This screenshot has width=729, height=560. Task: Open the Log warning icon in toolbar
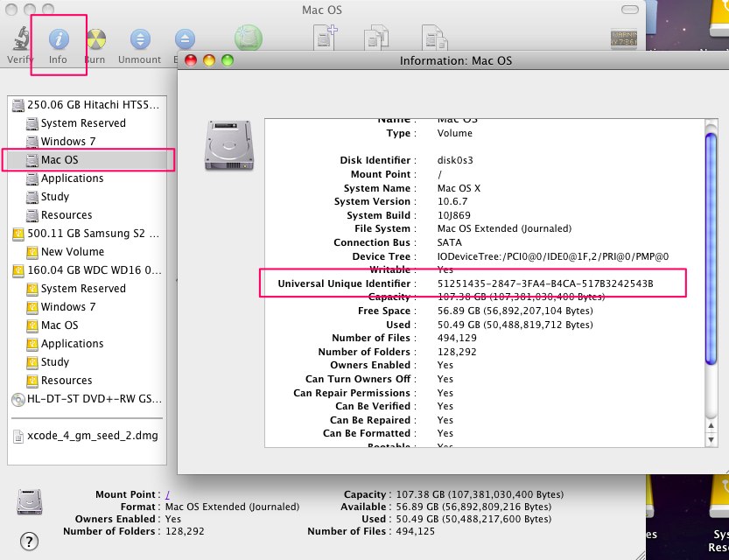(x=624, y=38)
